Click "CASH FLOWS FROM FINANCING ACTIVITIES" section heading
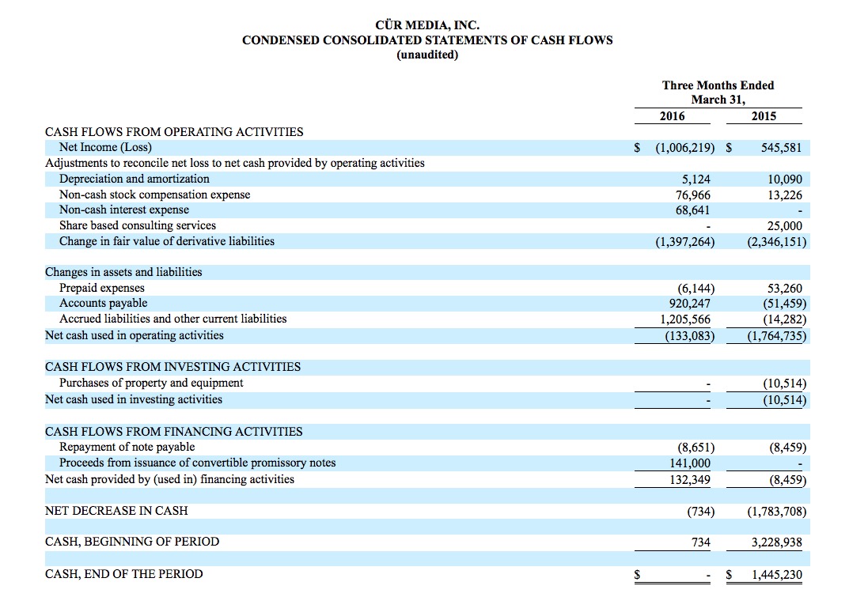Image resolution: width=868 pixels, height=597 pixels. [174, 432]
